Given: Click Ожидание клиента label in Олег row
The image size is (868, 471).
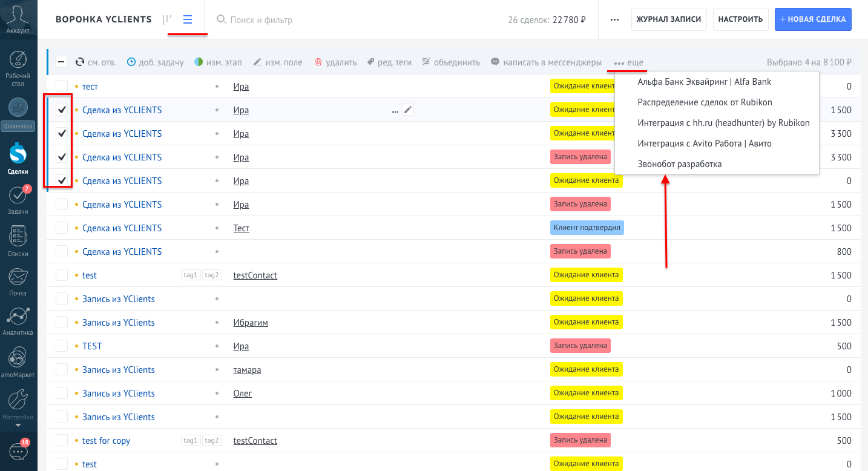Looking at the screenshot, I should (x=587, y=393).
